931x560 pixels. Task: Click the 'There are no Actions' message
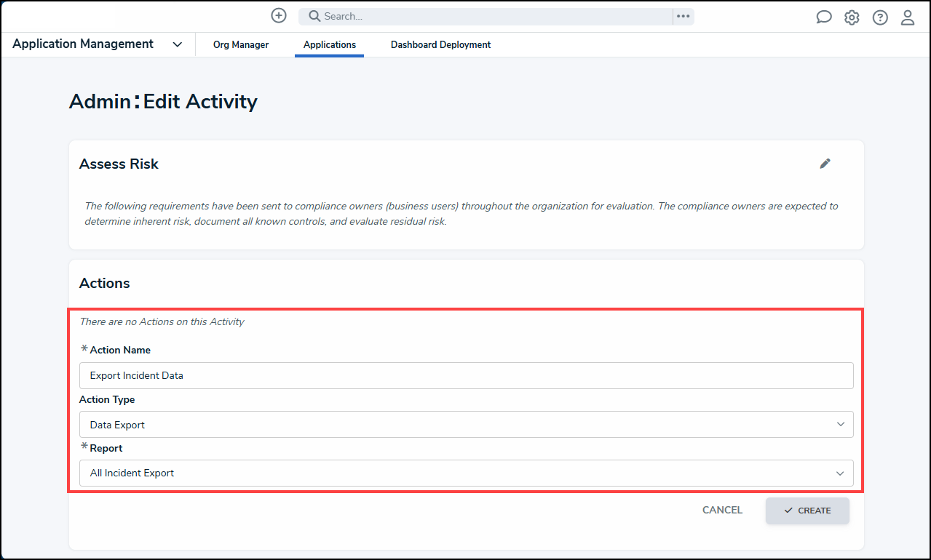tap(162, 321)
